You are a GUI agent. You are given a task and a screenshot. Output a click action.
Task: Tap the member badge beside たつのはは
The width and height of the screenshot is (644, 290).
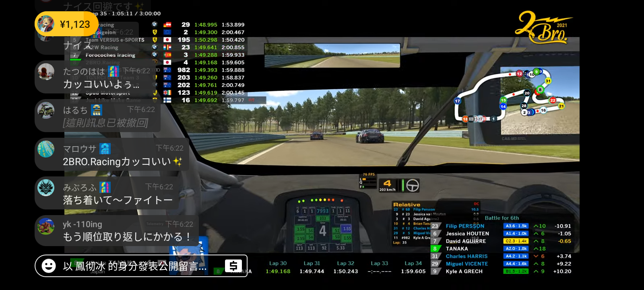click(x=114, y=71)
